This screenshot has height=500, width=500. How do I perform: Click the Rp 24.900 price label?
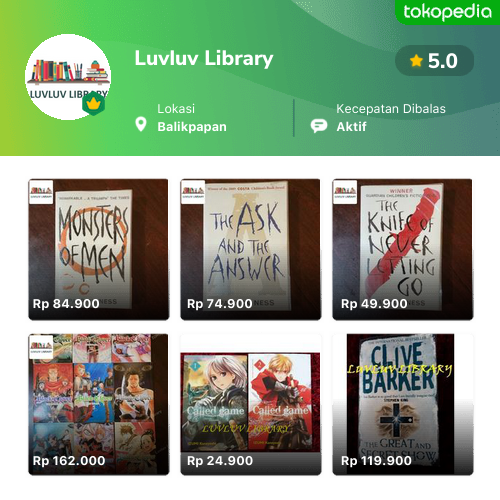coord(220,461)
